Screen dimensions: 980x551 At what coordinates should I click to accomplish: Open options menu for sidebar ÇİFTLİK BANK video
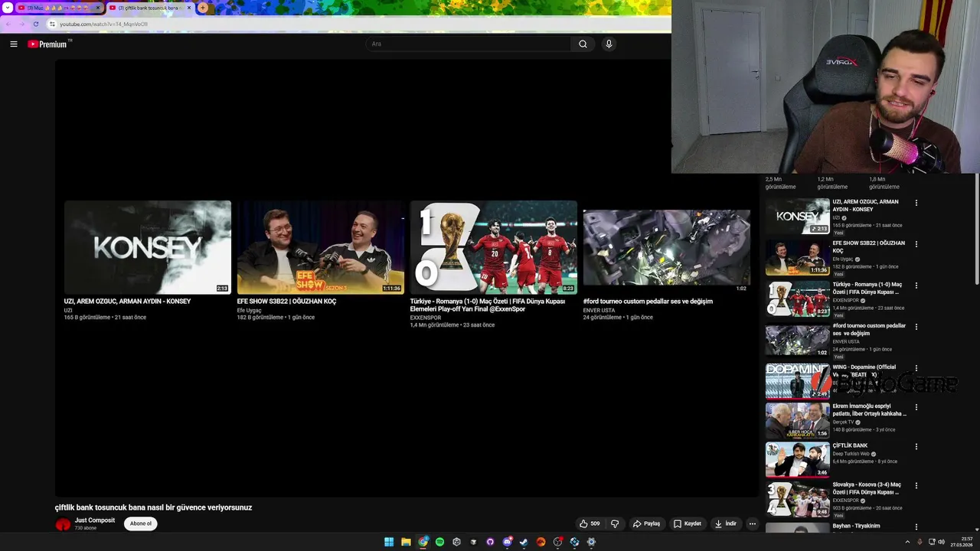pos(916,446)
